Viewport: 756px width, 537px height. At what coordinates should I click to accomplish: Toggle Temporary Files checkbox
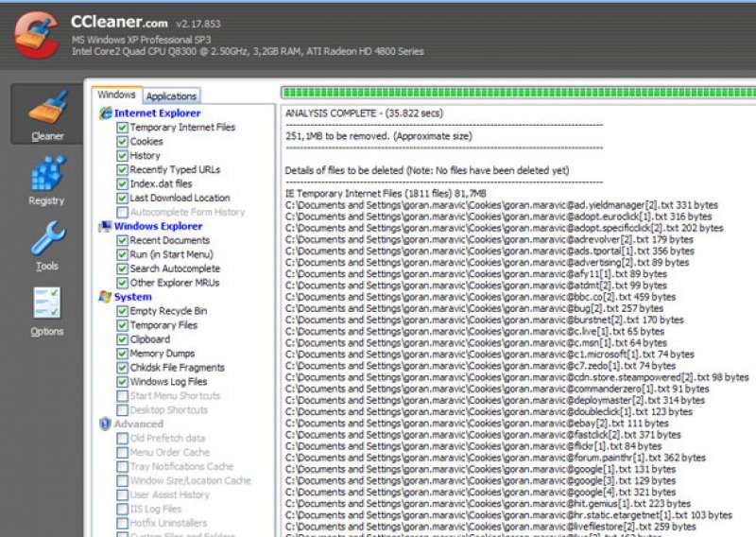(123, 325)
